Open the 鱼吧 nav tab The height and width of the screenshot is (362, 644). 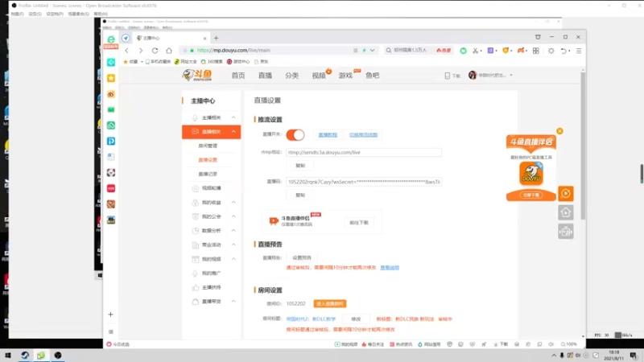tap(372, 76)
